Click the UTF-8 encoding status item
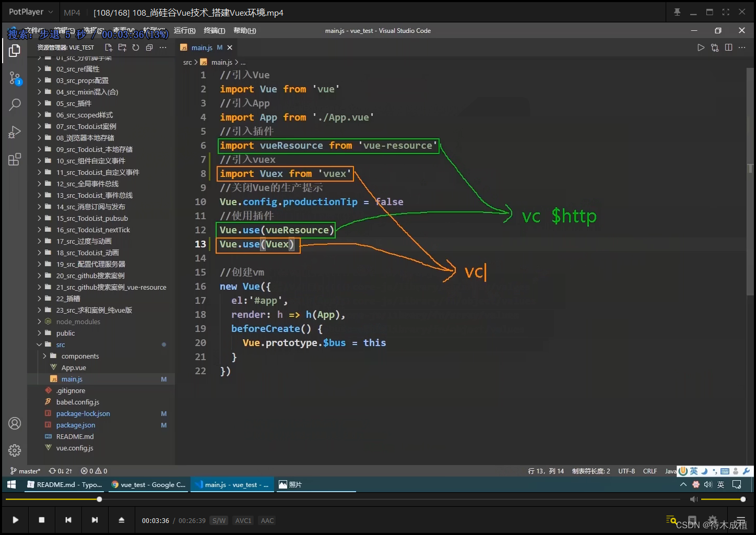Viewport: 756px width, 535px height. pos(627,471)
